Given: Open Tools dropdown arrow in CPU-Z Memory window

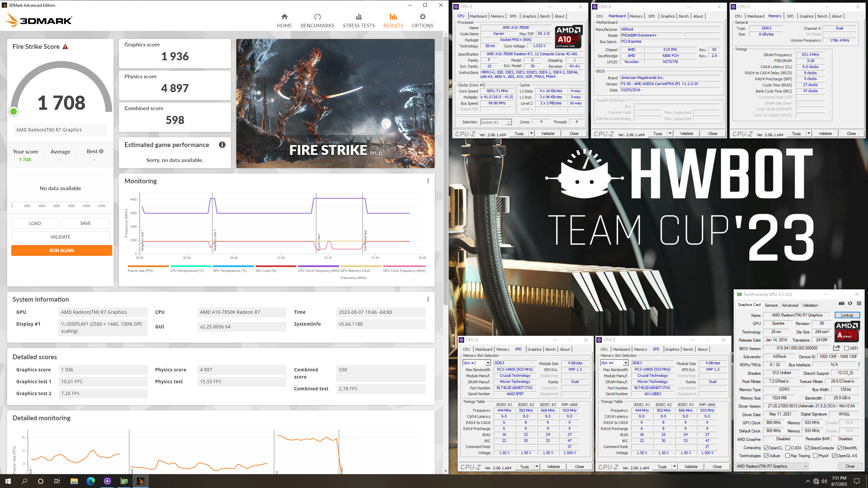Looking at the screenshot, I should [809, 134].
